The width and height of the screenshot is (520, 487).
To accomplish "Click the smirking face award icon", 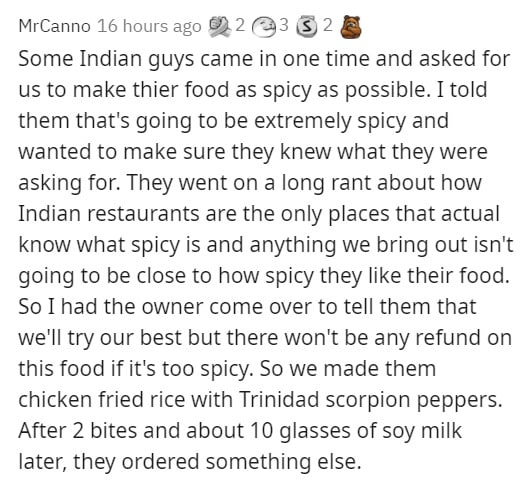I will [263, 28].
